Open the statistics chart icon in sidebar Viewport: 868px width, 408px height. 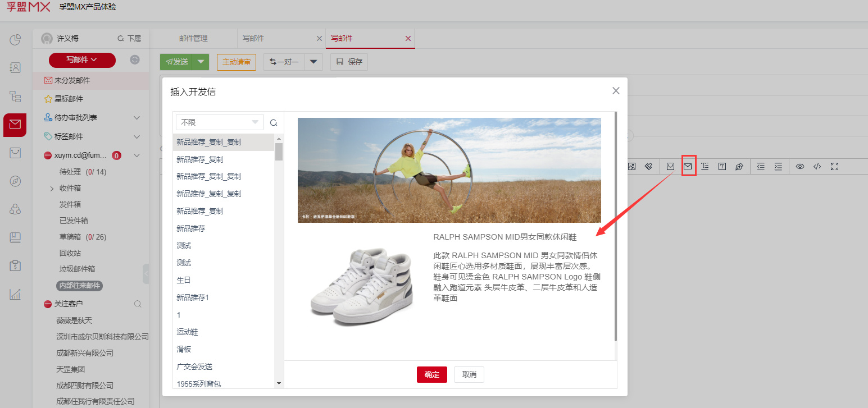[15, 294]
